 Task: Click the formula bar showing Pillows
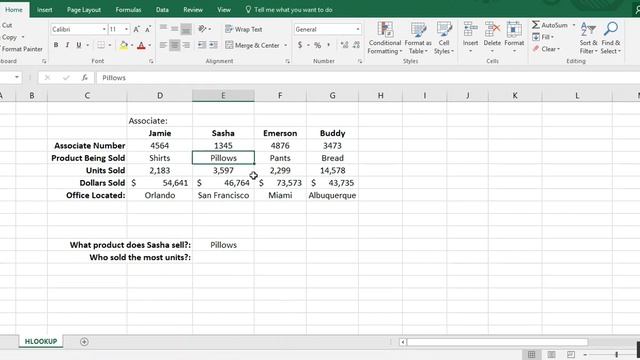(x=367, y=78)
